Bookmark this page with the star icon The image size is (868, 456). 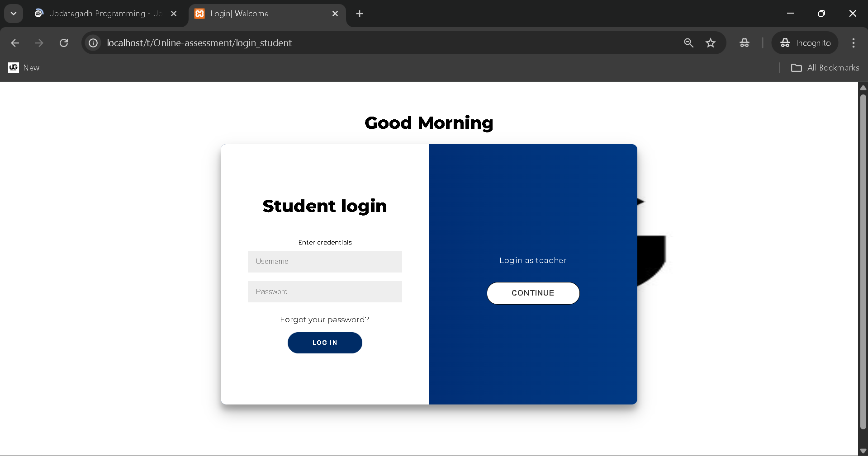tap(711, 43)
